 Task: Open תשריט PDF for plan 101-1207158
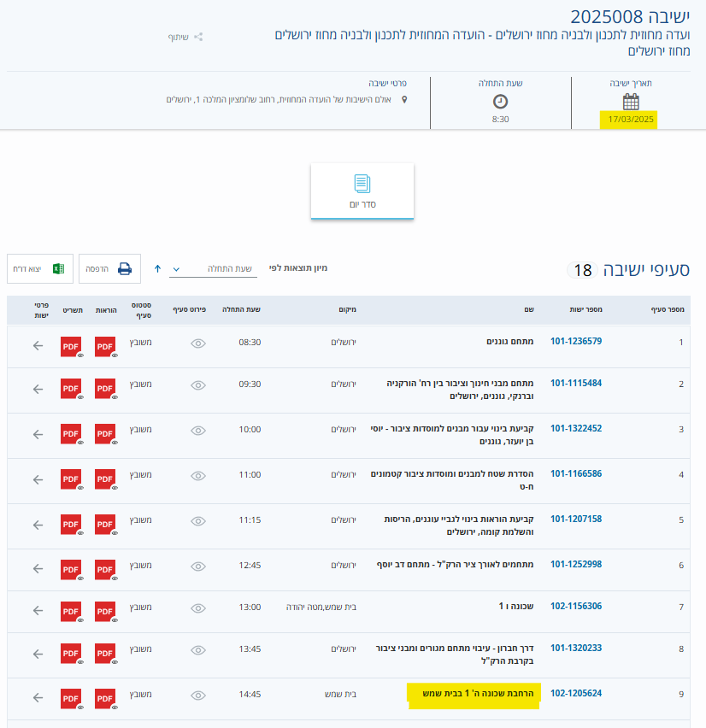click(x=71, y=525)
